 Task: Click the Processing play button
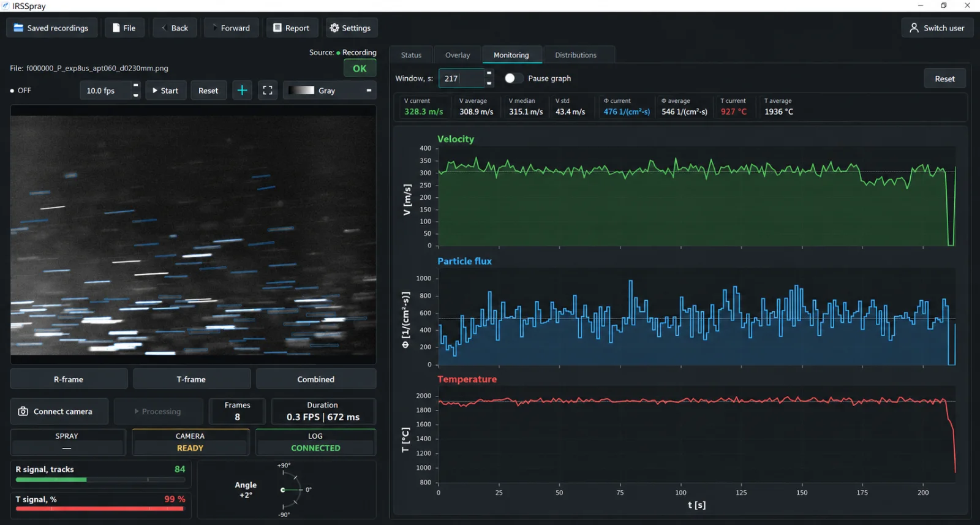tap(157, 412)
